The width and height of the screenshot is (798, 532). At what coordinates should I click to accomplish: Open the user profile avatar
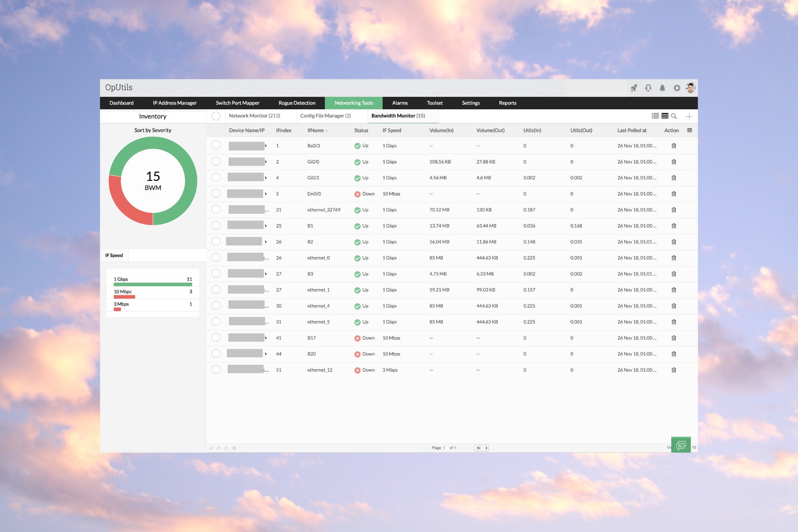[691, 88]
